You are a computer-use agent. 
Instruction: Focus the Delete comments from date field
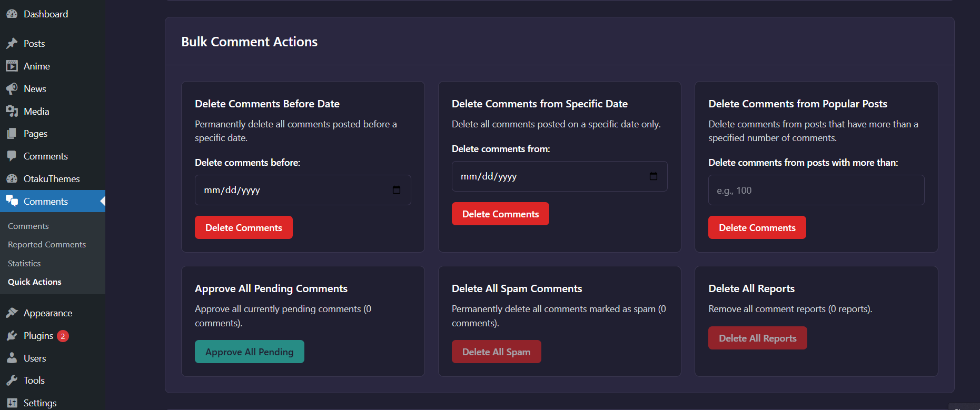[x=560, y=176]
